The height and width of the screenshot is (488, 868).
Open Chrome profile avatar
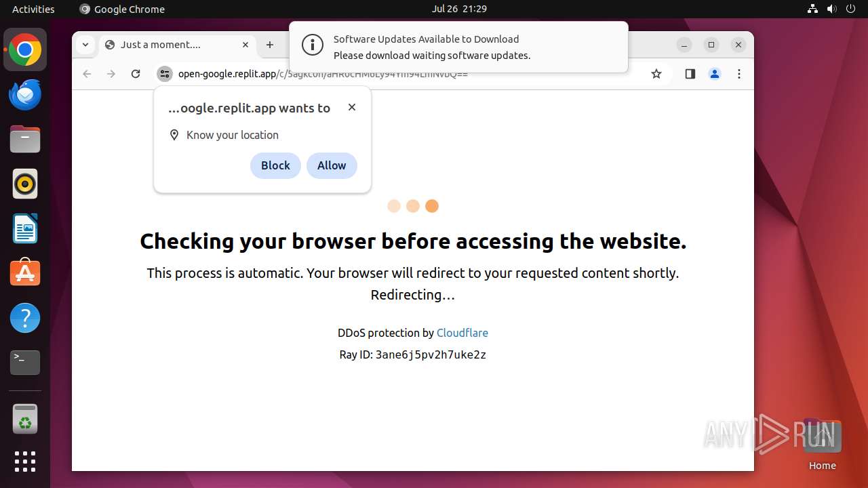[714, 74]
